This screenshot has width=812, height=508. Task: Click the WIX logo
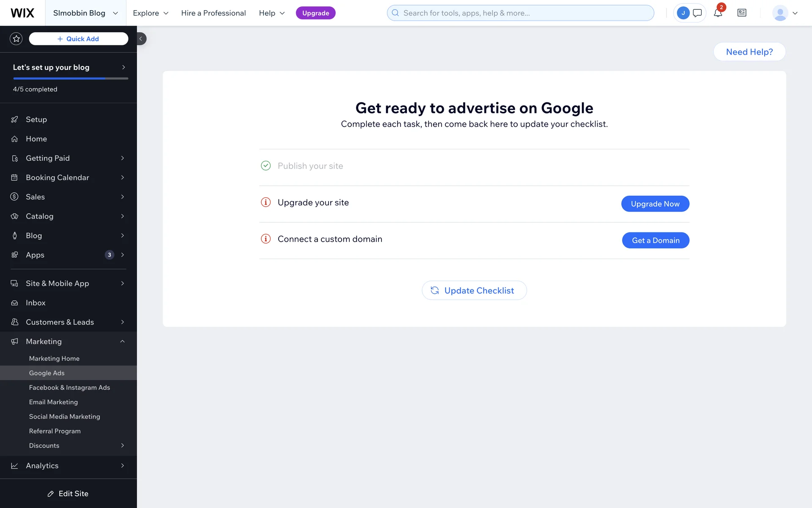coord(22,13)
